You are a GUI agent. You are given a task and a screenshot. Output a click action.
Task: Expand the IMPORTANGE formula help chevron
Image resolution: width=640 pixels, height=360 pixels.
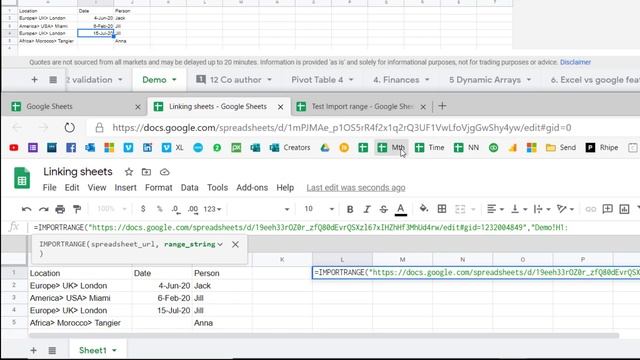(220, 244)
